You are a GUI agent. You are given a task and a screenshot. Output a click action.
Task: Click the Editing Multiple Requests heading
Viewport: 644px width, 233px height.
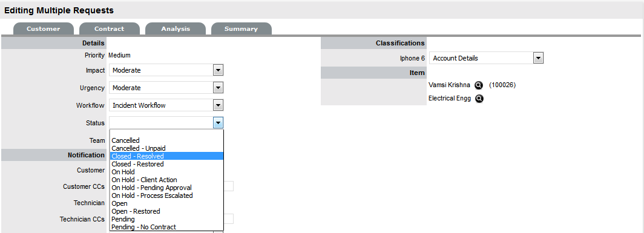(59, 10)
